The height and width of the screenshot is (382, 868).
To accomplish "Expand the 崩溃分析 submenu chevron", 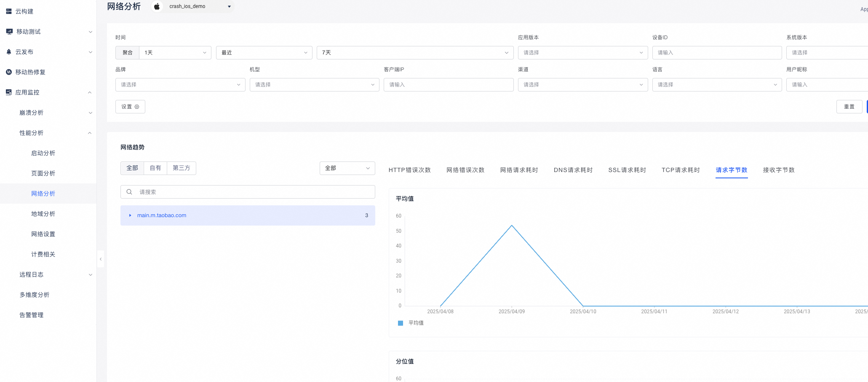I will (x=90, y=113).
